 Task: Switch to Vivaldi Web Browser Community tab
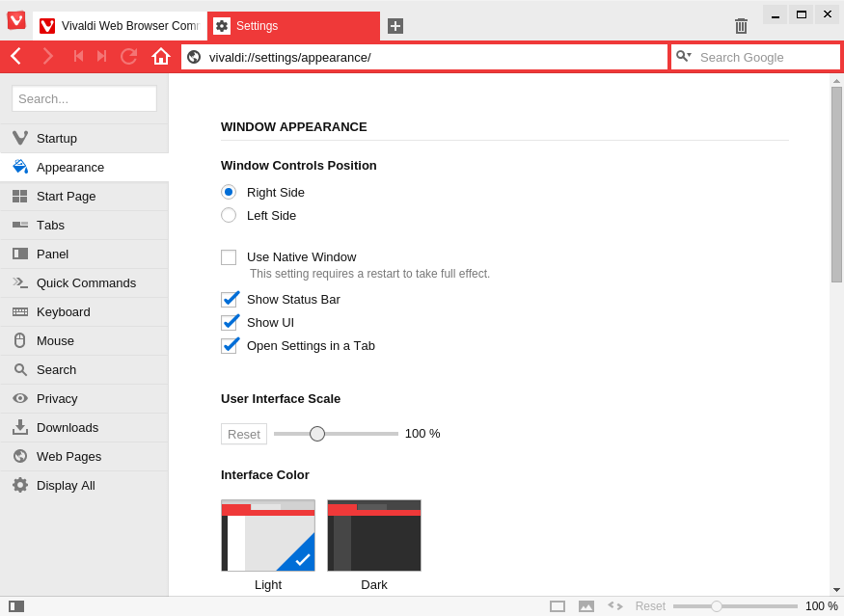tap(120, 26)
